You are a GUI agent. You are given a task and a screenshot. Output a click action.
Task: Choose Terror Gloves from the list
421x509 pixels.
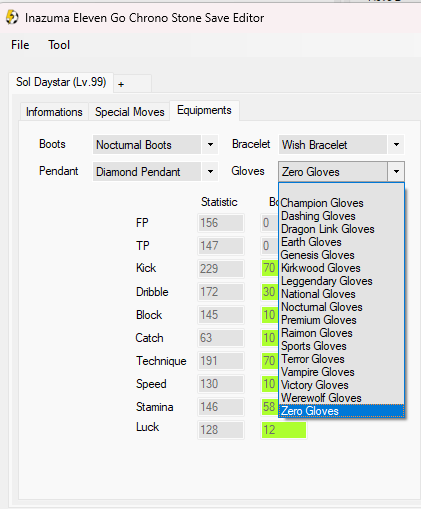point(341,359)
